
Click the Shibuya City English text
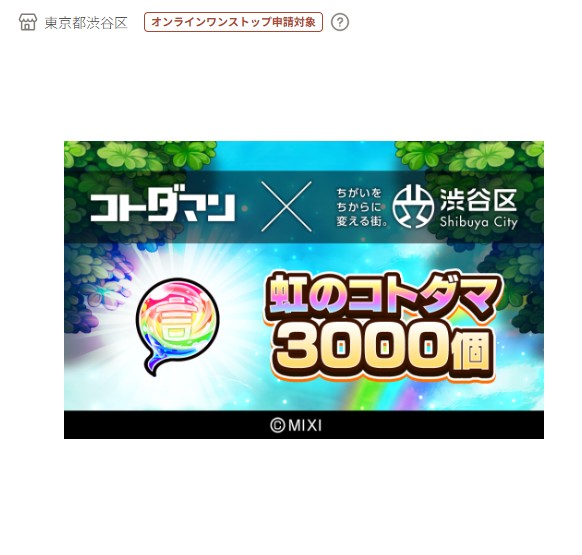478,222
